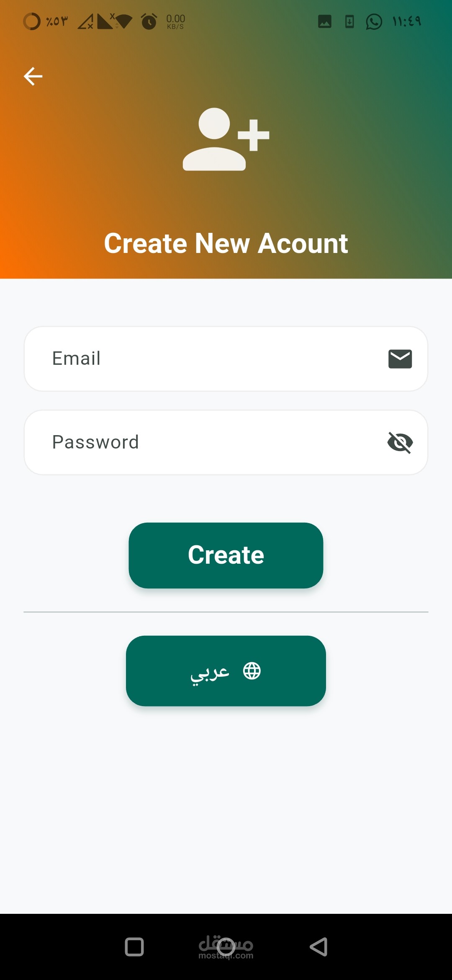Focus the Password input field

[x=226, y=442]
